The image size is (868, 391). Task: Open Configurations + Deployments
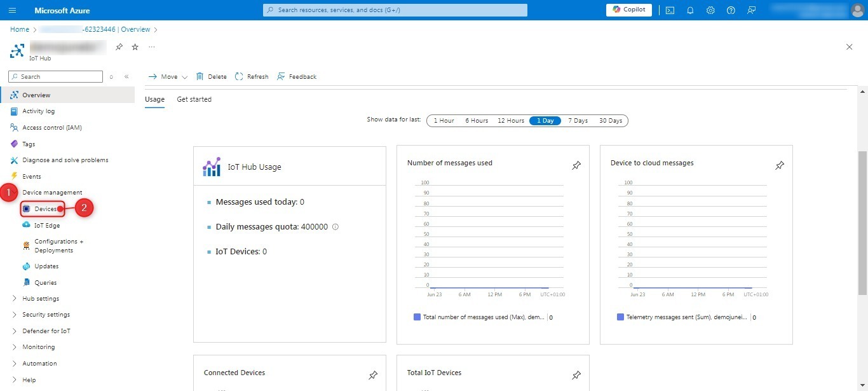click(58, 246)
